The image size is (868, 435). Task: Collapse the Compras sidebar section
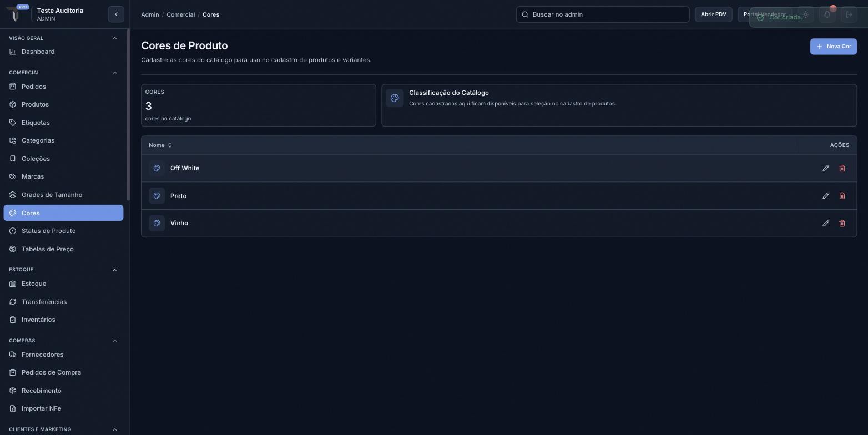pos(115,341)
